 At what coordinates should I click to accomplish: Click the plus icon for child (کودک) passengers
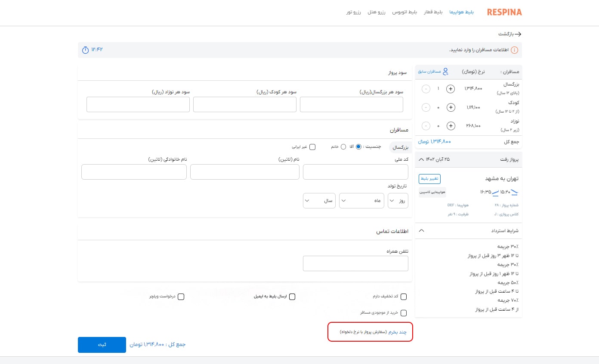[451, 107]
